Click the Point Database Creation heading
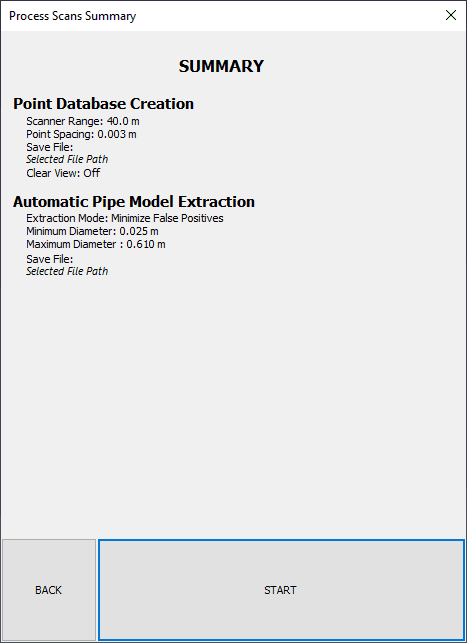This screenshot has width=467, height=643. (103, 103)
